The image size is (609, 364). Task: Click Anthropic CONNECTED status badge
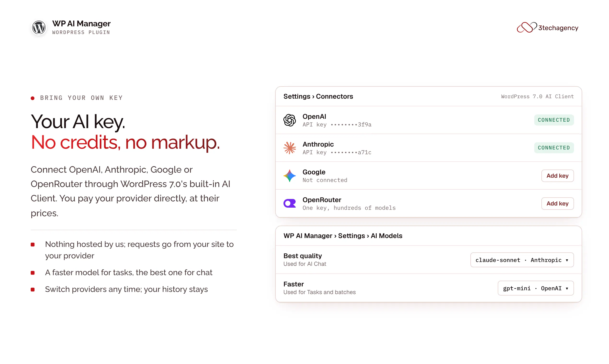pos(554,148)
